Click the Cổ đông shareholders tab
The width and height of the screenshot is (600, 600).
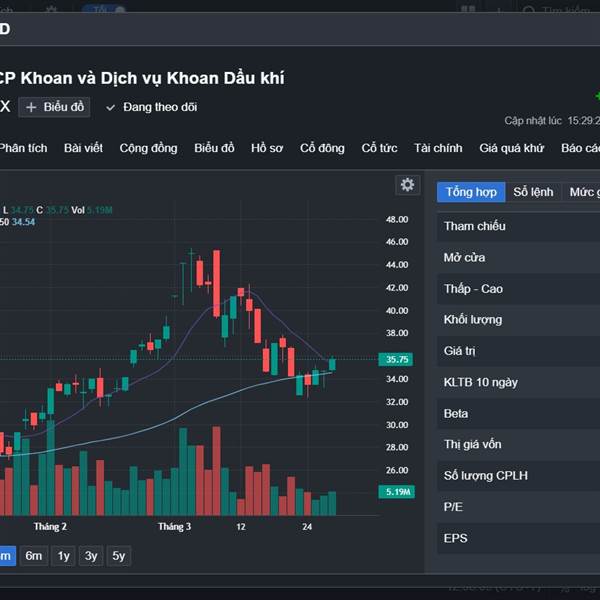[322, 148]
